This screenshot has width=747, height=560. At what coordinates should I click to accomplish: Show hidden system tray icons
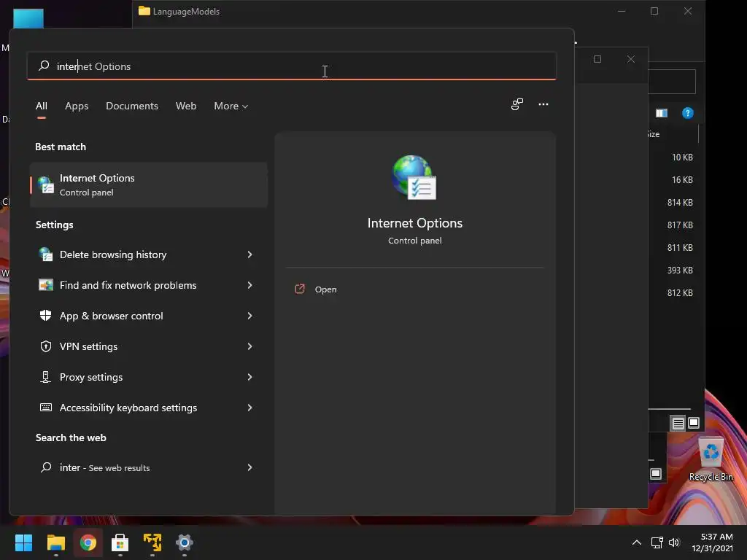(x=636, y=542)
